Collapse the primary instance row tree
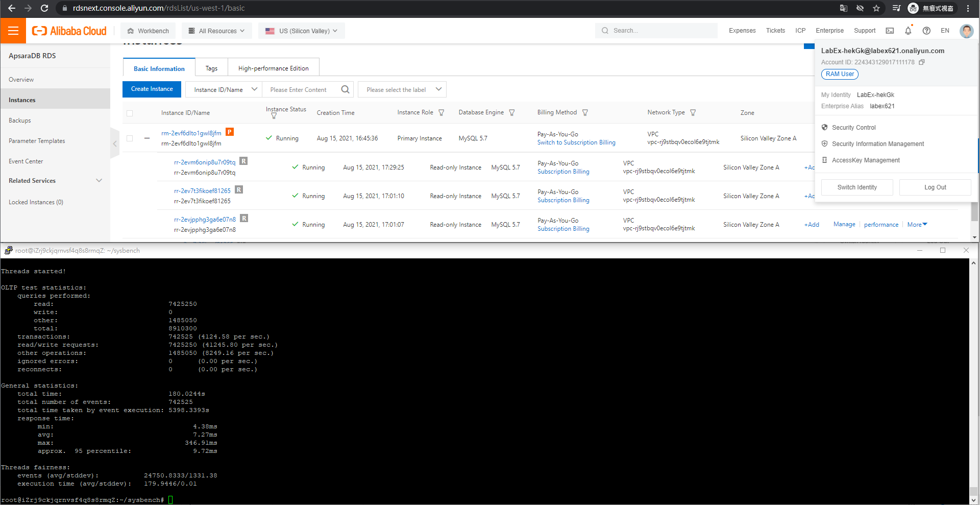This screenshot has height=505, width=980. pos(147,138)
